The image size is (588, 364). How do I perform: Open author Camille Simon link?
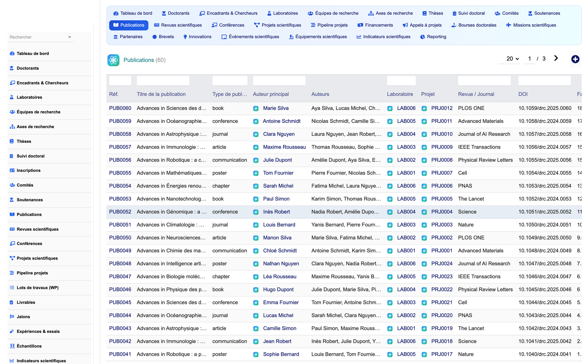click(x=279, y=328)
